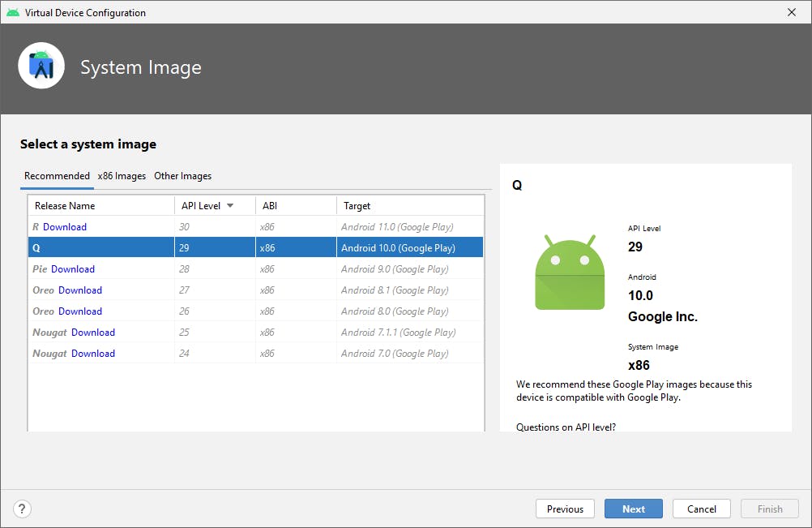Click the Android icon in the title bar
Screen dimensions: 812x528
pyautogui.click(x=13, y=12)
